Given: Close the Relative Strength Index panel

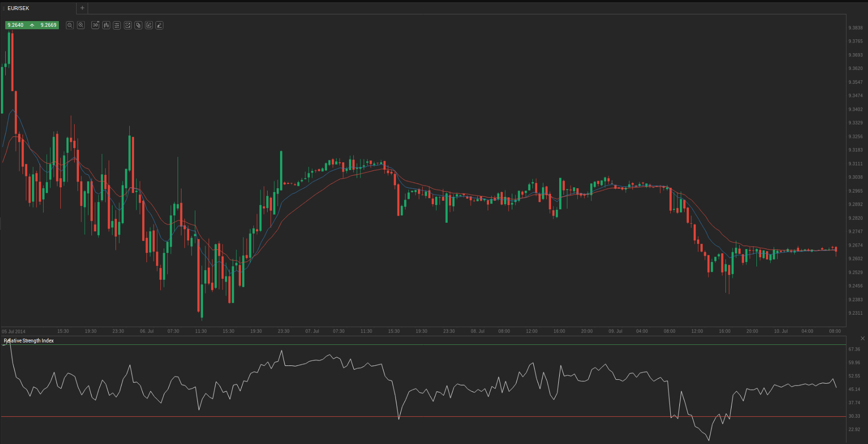Looking at the screenshot, I should pos(862,339).
